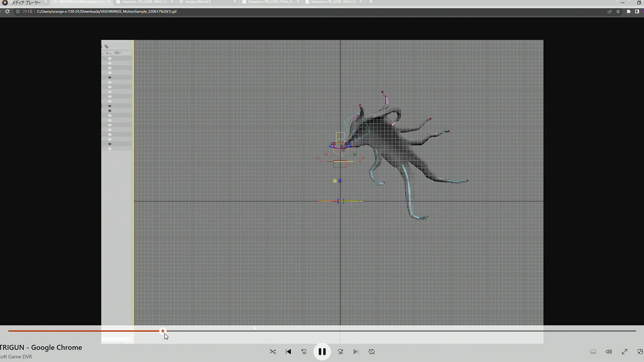Click the playback seek bar handle

163,331
